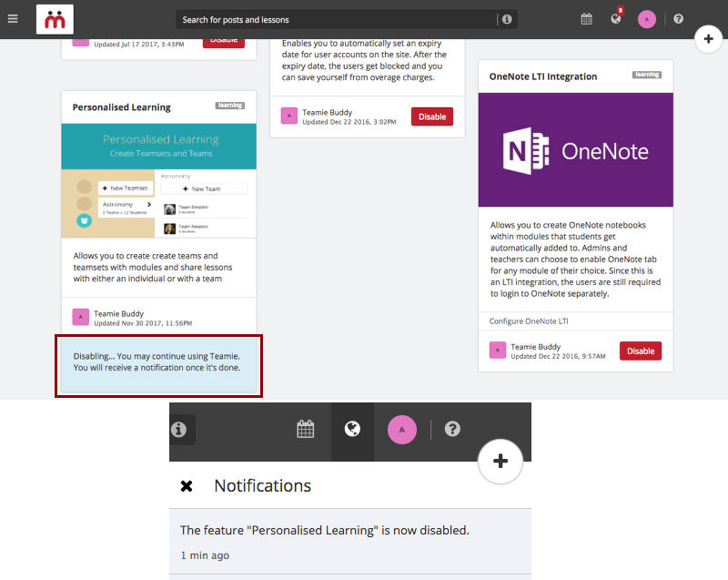Click the OneNote banner image

coord(576,150)
